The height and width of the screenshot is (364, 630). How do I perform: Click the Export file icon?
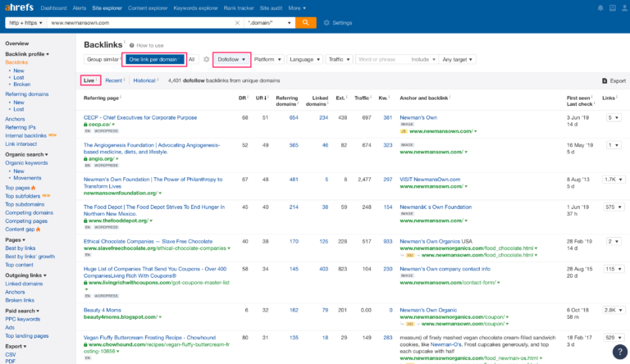click(x=605, y=81)
